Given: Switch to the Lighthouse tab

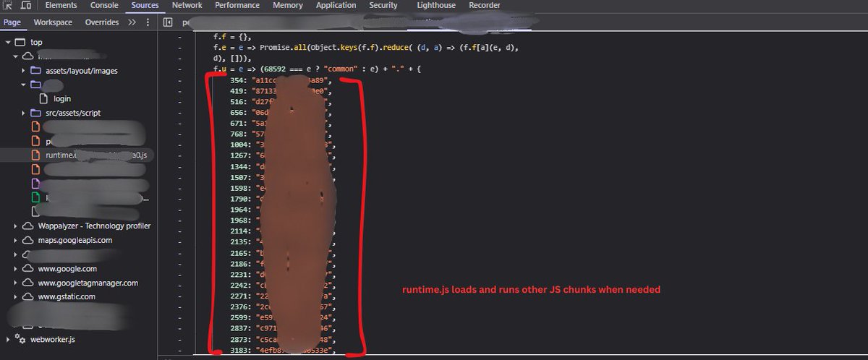Looking at the screenshot, I should click(x=438, y=5).
